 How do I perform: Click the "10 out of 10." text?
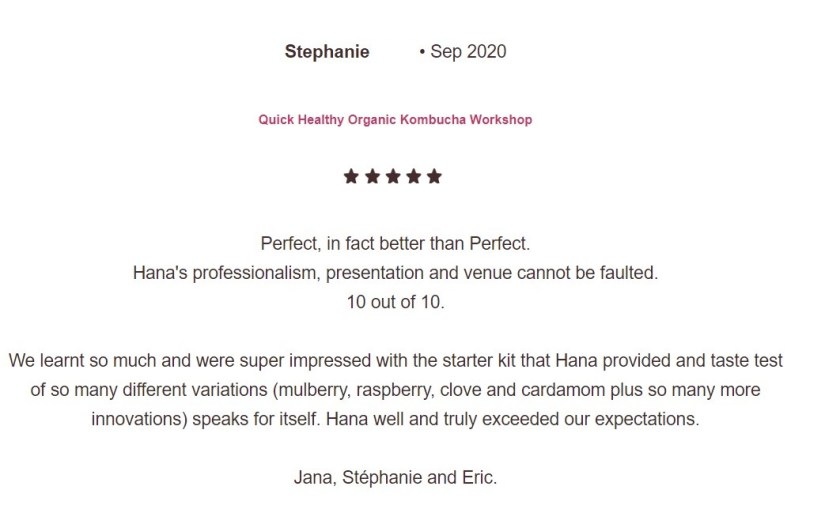tap(395, 302)
